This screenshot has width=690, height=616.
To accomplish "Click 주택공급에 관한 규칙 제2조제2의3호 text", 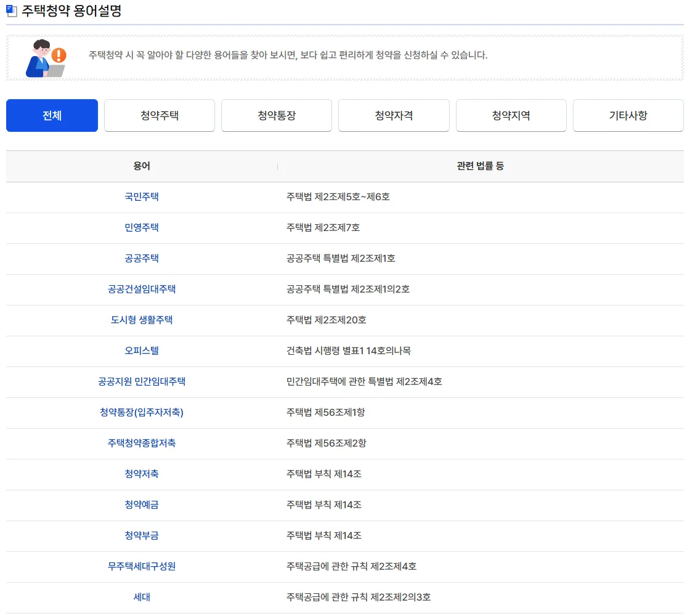I will [x=358, y=597].
